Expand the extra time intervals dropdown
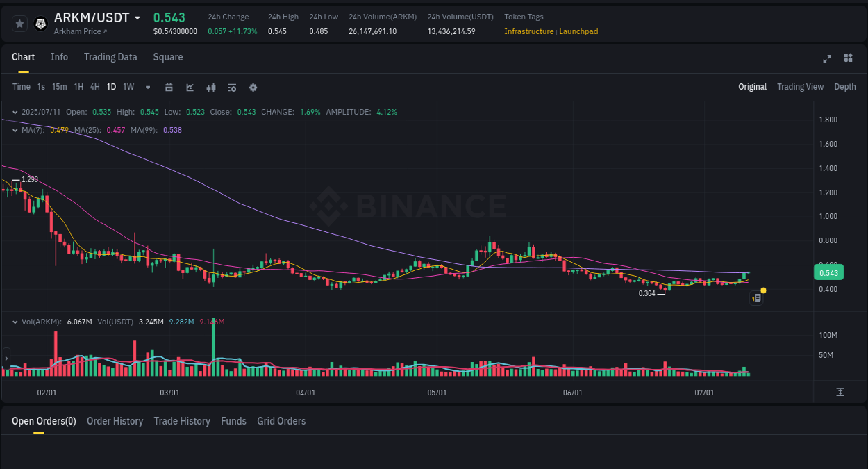Viewport: 868px width, 469px height. click(x=147, y=88)
